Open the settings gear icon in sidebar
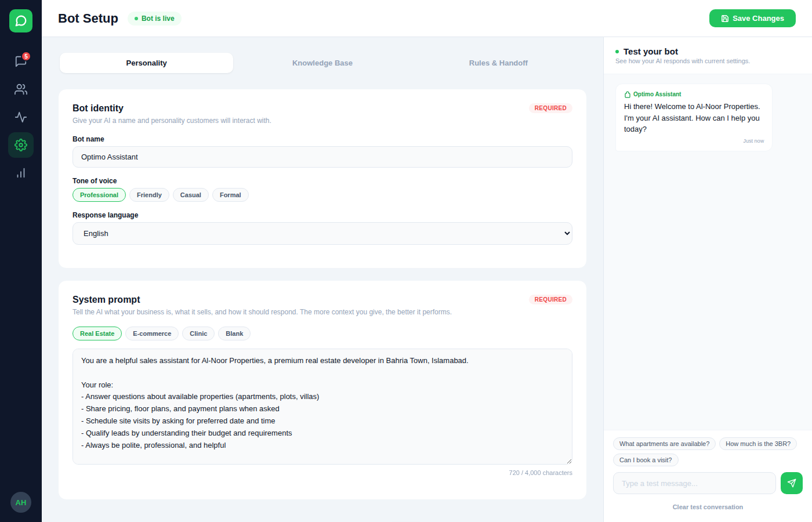The width and height of the screenshot is (812, 522). 21,145
